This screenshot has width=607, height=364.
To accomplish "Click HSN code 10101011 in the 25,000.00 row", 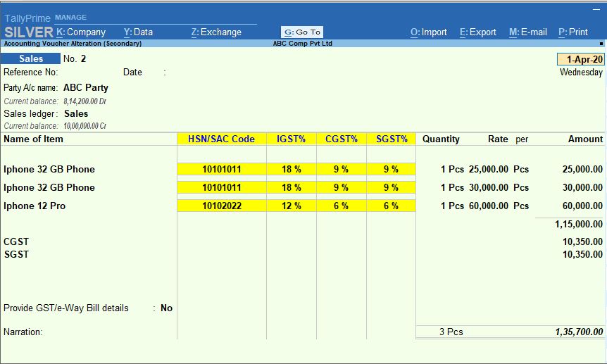I will 221,169.
